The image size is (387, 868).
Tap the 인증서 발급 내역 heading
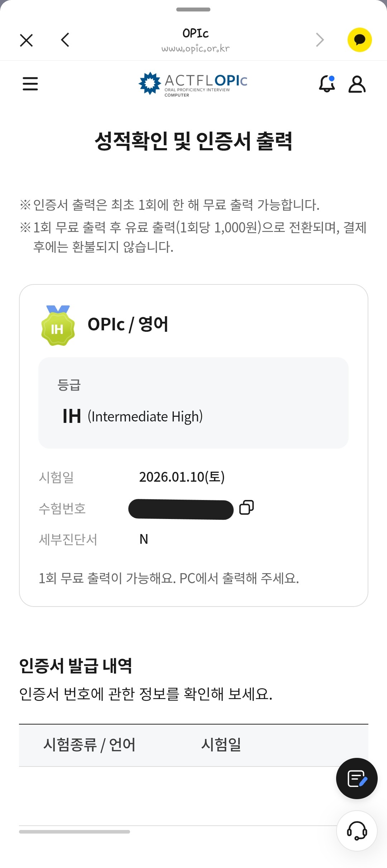(76, 666)
